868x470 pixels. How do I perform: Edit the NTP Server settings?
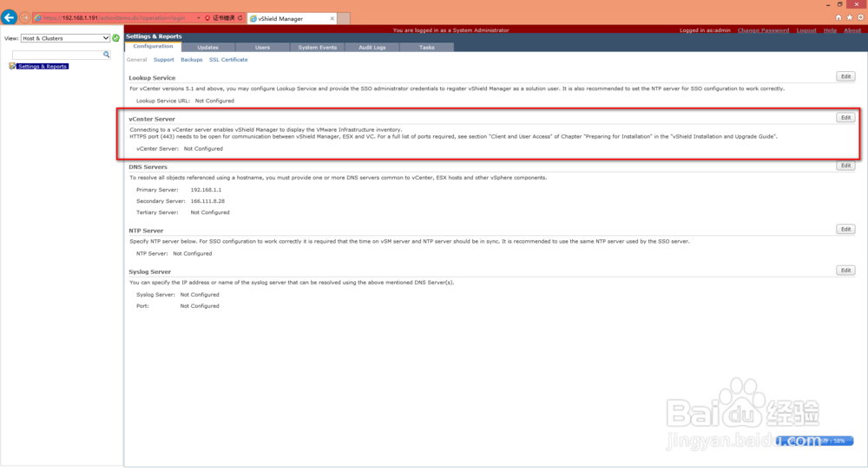845,229
